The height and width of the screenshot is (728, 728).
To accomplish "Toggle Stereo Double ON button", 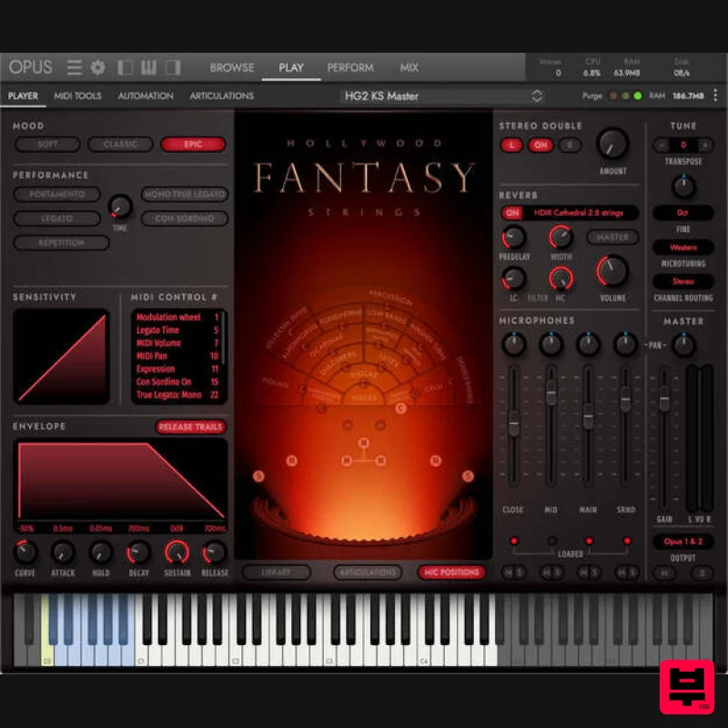I will click(541, 145).
